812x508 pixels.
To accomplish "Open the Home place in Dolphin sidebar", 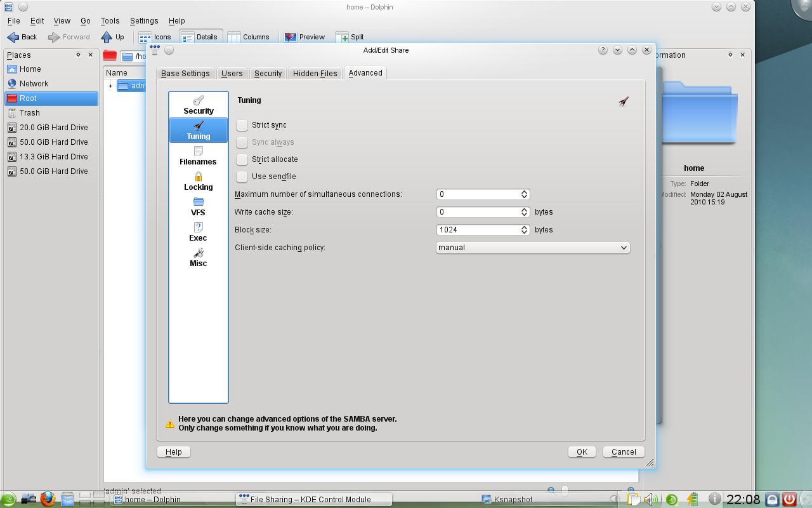I will pos(51,69).
